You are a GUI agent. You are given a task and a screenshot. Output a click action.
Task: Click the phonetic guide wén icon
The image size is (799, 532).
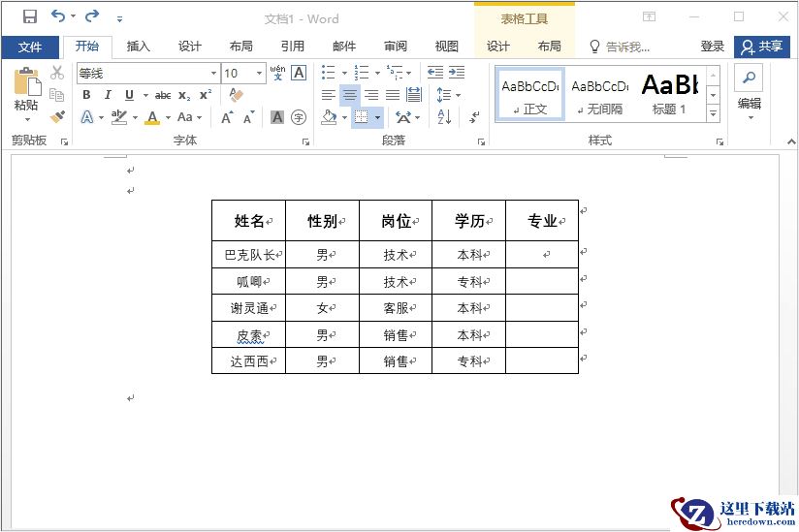277,73
